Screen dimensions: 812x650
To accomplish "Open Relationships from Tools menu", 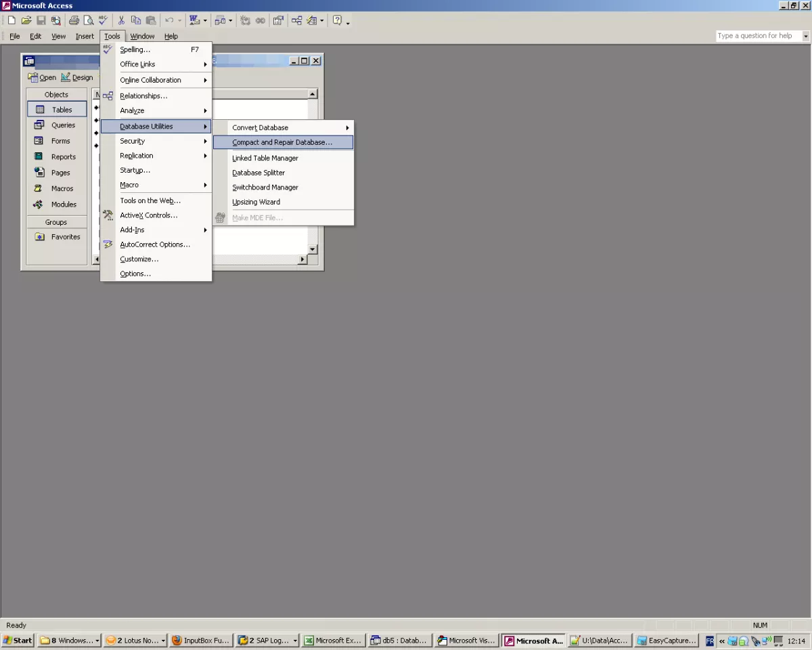I will 156,96.
